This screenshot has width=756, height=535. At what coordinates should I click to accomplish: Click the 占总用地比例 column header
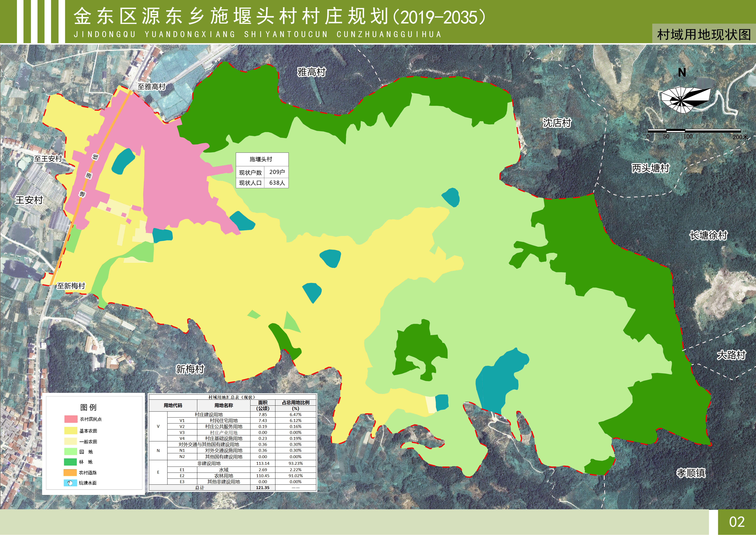(296, 403)
